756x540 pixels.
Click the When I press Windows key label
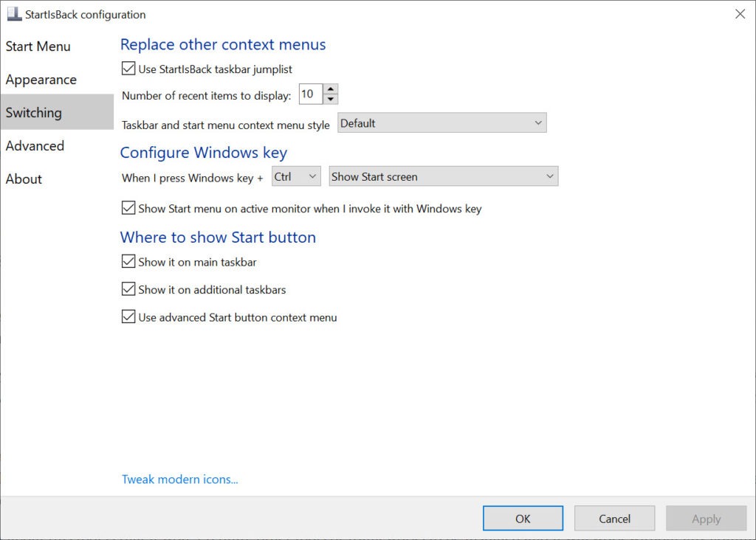(193, 178)
